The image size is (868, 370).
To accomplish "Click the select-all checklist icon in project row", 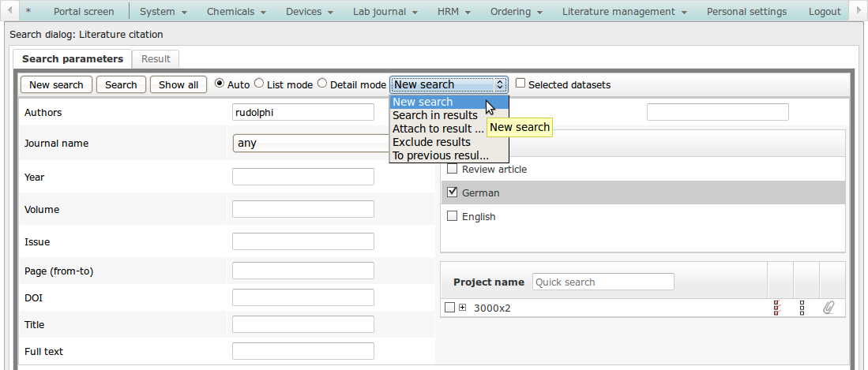I will [777, 308].
